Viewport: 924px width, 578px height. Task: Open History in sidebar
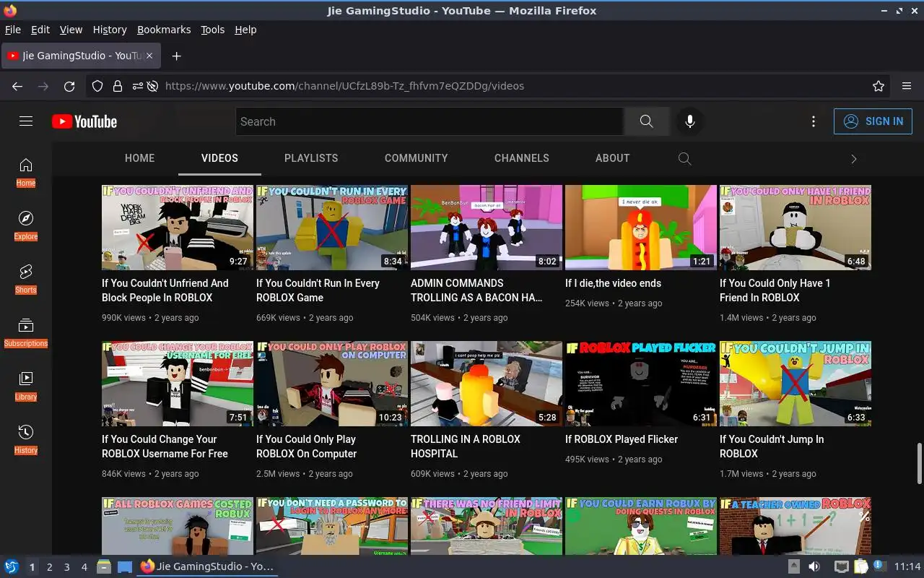26,440
